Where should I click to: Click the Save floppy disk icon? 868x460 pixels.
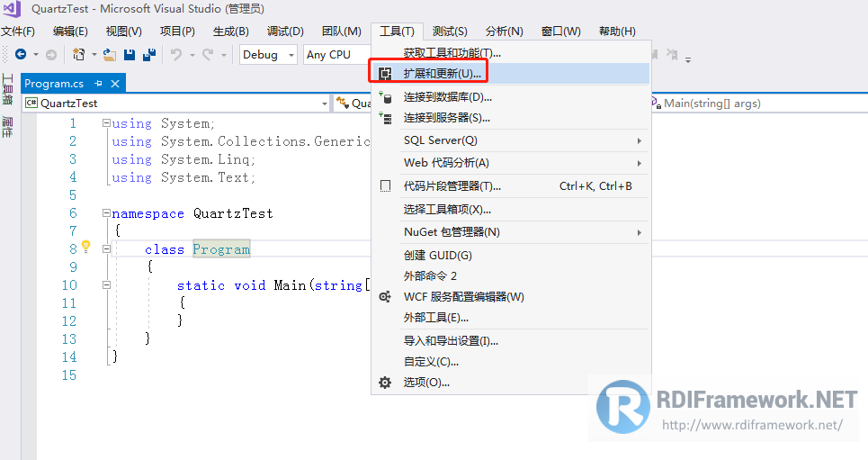click(x=130, y=54)
